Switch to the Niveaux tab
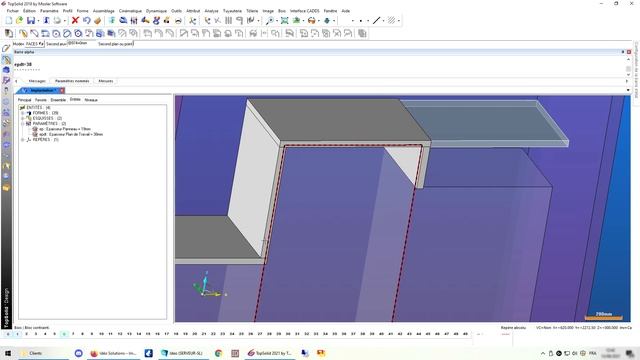 coord(91,100)
